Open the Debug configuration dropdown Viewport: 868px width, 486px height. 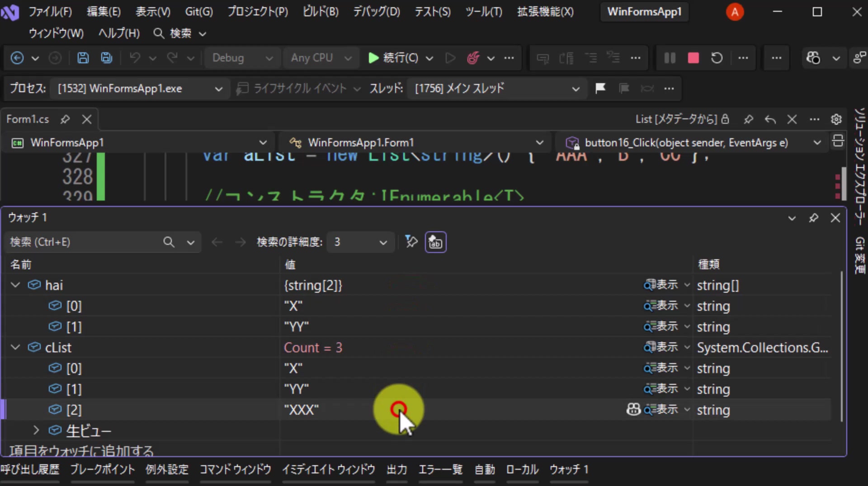242,58
